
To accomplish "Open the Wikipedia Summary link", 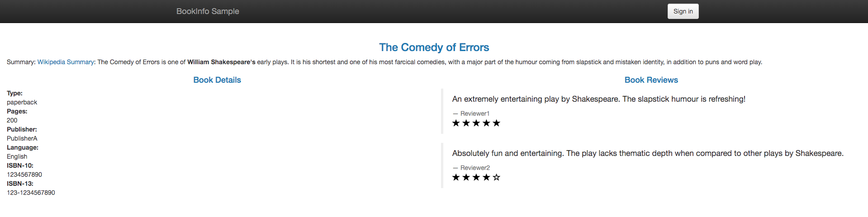I will click(x=66, y=62).
